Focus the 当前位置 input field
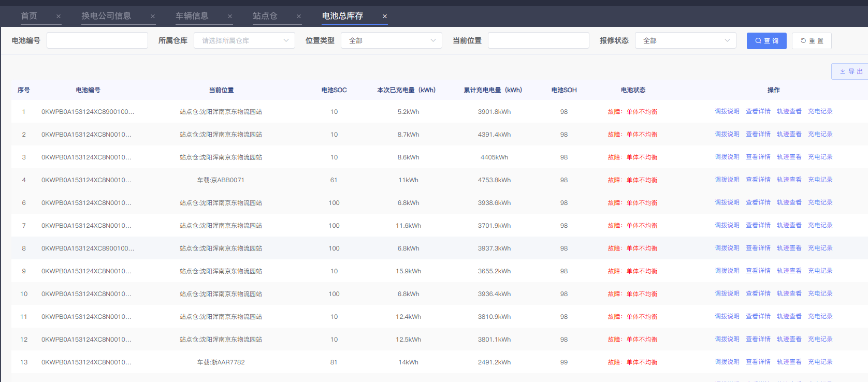The width and height of the screenshot is (868, 382). (x=539, y=40)
